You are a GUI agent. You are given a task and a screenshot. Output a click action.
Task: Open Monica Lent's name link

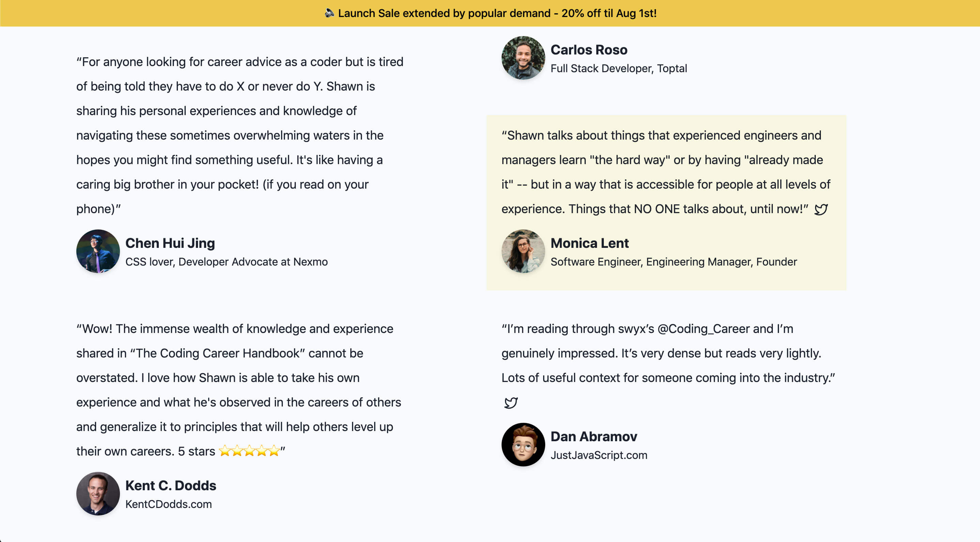click(590, 243)
